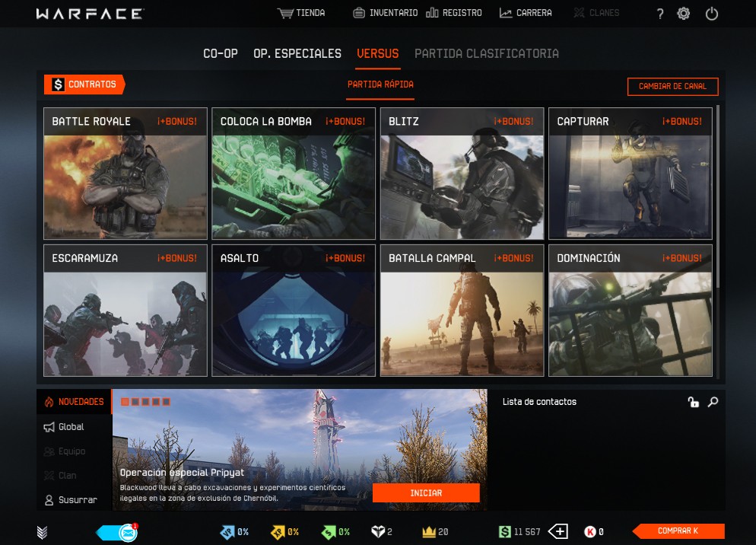Select the fourth news slide indicator
Screen dimensions: 756x545
(x=156, y=402)
